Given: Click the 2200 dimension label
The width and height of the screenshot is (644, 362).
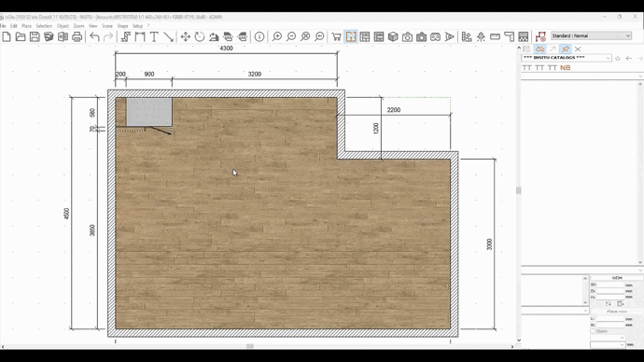Looking at the screenshot, I should pos(394,110).
